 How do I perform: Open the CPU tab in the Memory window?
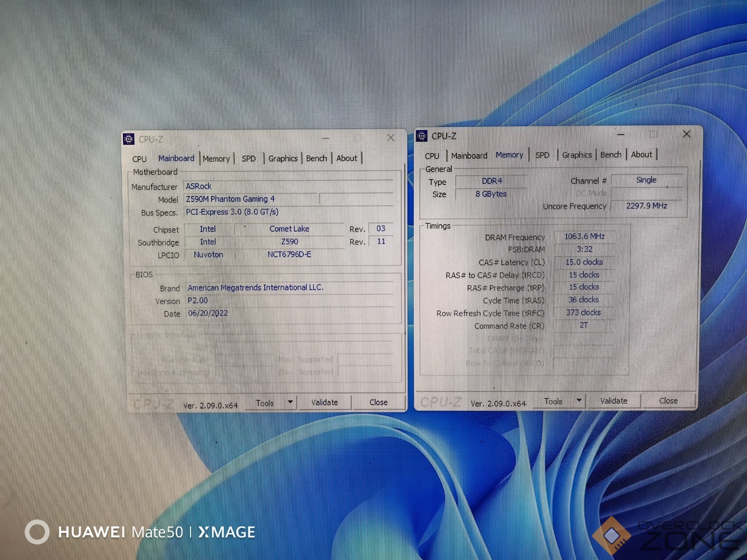(x=432, y=156)
